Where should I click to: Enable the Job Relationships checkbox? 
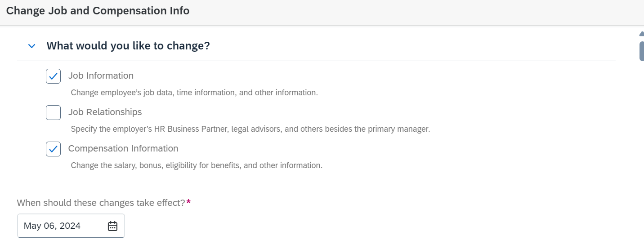(53, 112)
